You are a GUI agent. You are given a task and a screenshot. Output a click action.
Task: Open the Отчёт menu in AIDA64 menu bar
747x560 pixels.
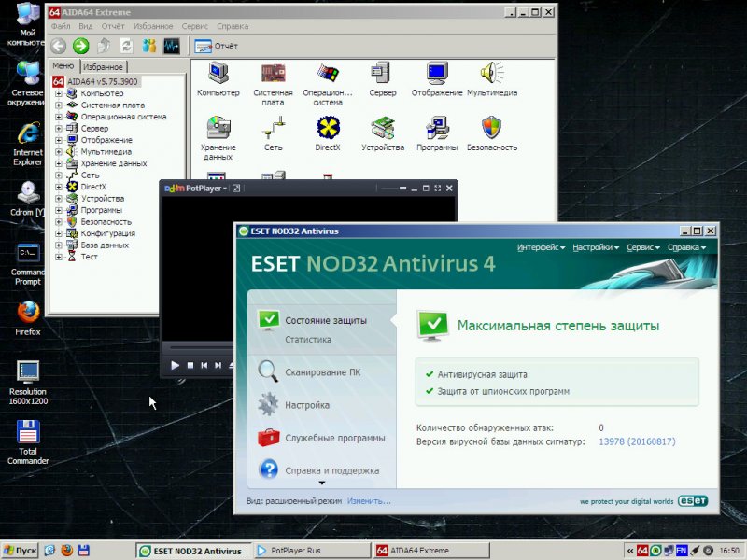(113, 26)
